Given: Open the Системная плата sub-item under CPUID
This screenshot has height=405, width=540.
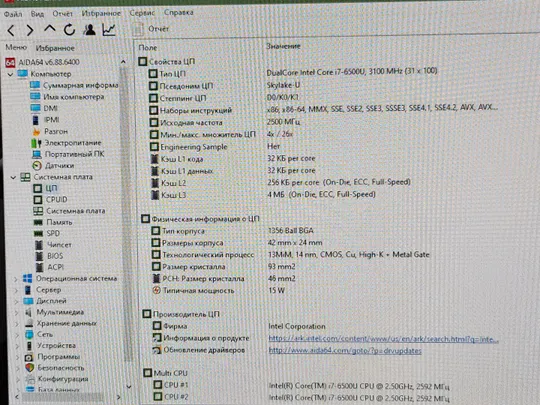Looking at the screenshot, I should click(x=69, y=211).
